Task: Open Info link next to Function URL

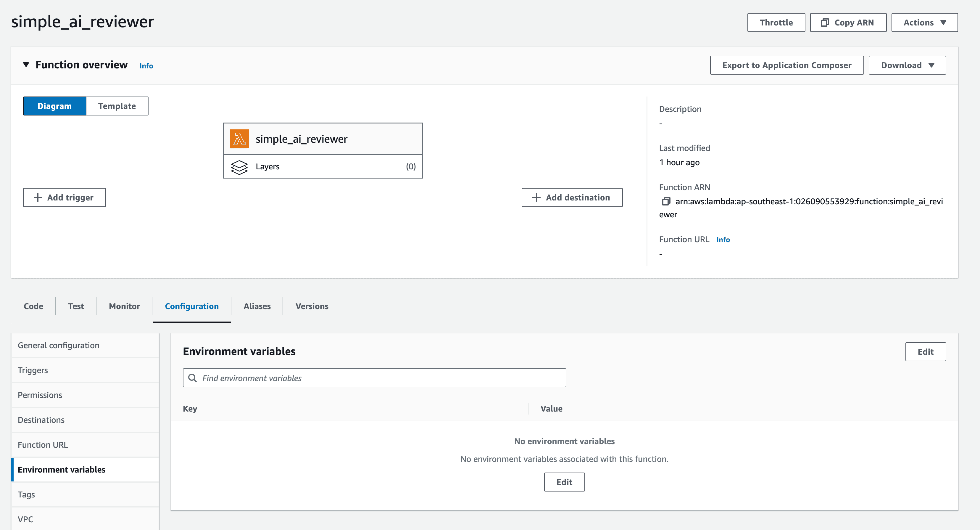Action: click(723, 240)
